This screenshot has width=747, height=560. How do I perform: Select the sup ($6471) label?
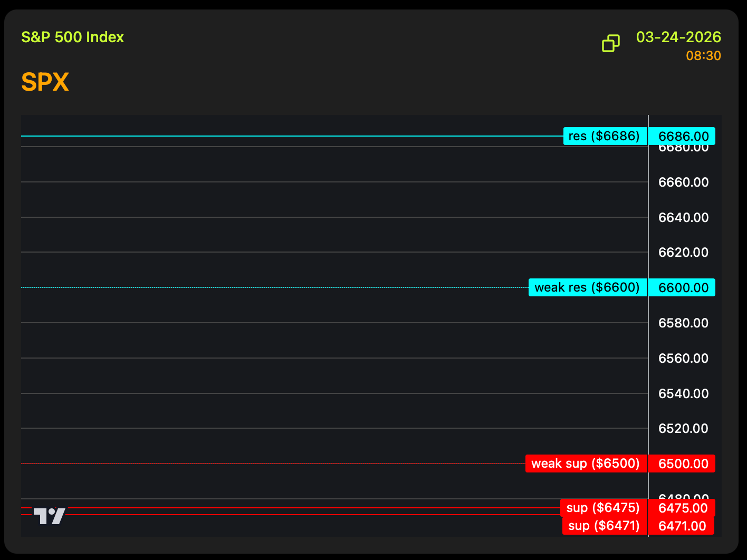[x=604, y=526]
